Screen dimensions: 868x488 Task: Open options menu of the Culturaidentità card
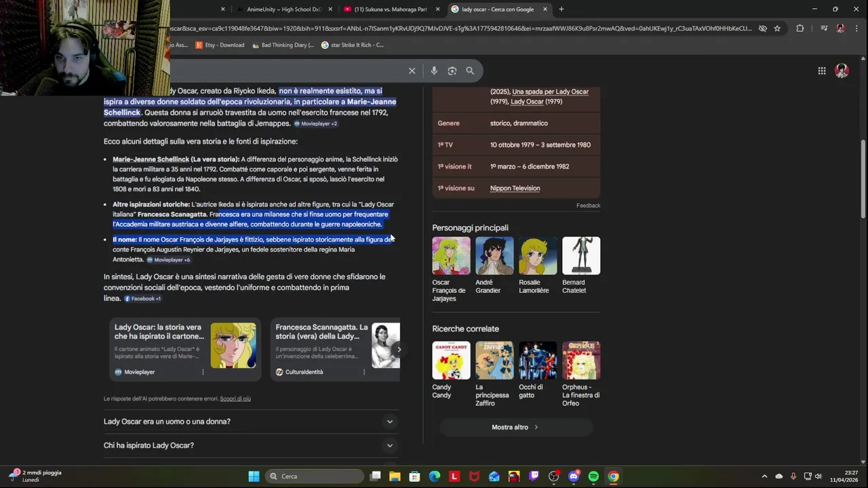click(364, 372)
